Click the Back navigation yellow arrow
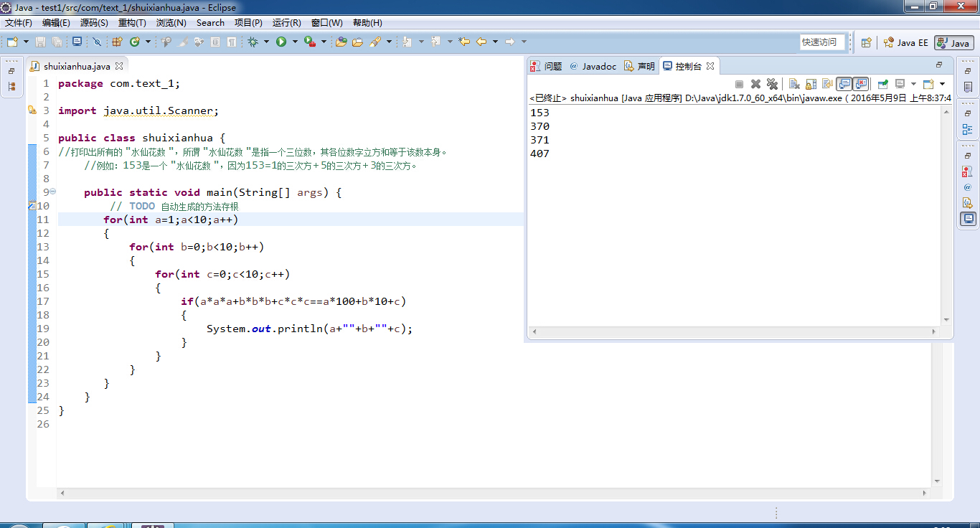The height and width of the screenshot is (528, 980). point(481,42)
